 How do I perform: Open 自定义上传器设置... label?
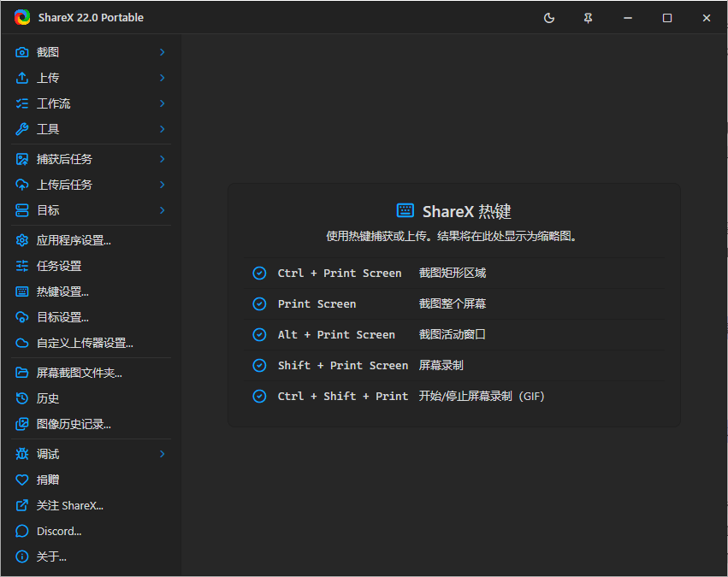[x=85, y=343]
